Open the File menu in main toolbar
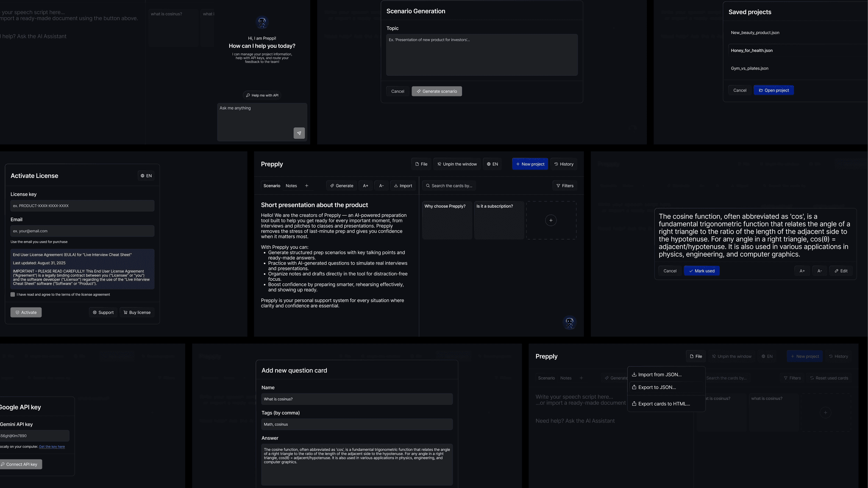 [x=421, y=164]
